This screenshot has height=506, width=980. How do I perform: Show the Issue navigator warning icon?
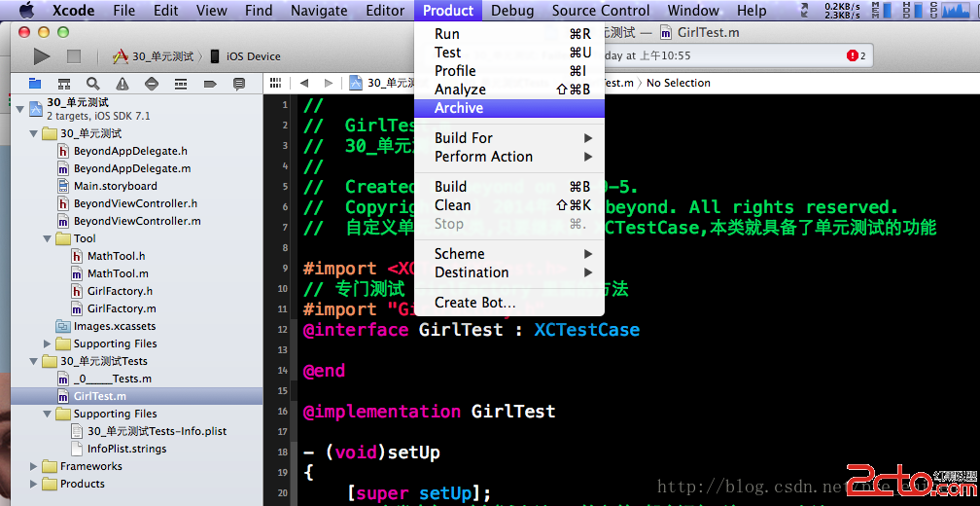coord(122,84)
